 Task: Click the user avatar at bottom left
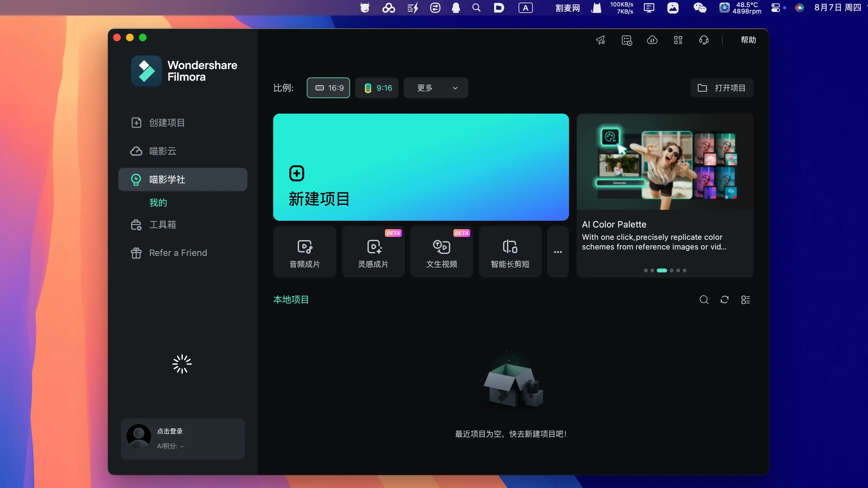(x=139, y=436)
